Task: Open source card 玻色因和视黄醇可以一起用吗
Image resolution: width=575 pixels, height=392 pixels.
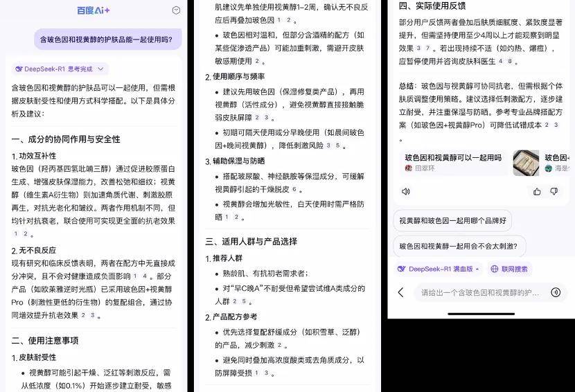Action: [x=453, y=163]
